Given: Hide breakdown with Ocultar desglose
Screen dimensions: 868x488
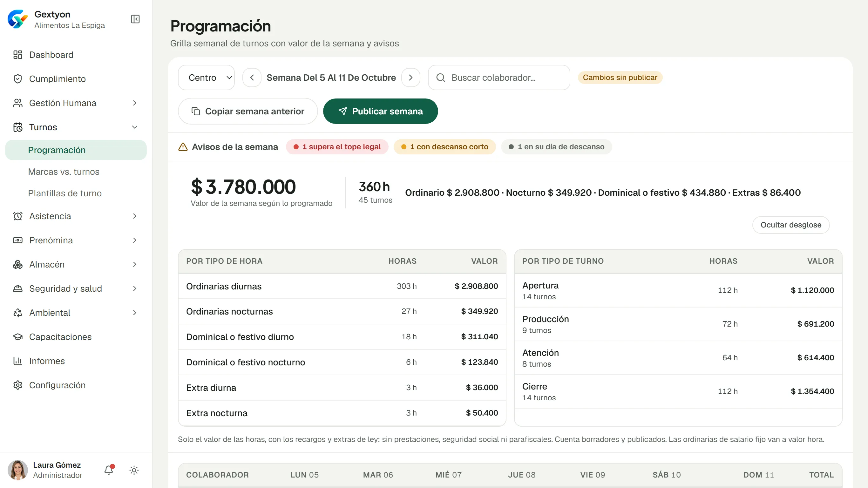Looking at the screenshot, I should 790,225.
